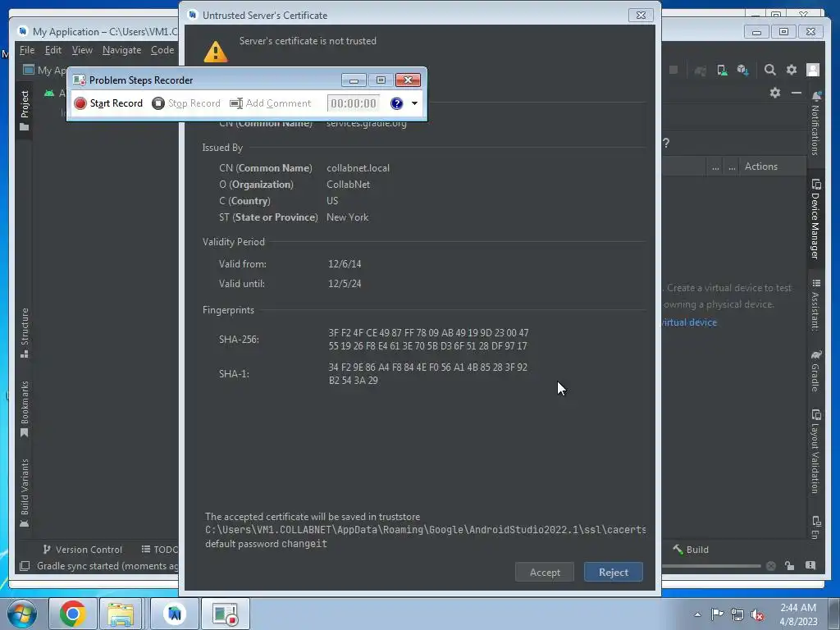
Task: Cancel the Gradle sync progress
Action: 770,566
